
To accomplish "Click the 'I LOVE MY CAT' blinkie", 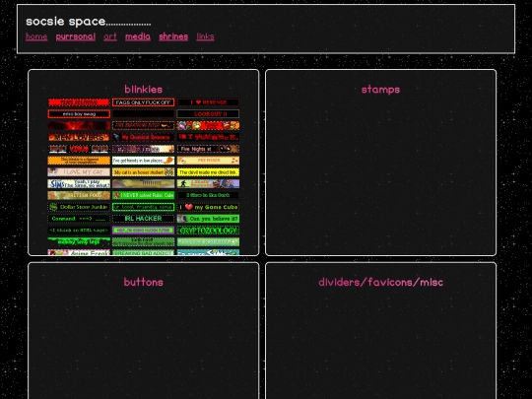I will click(x=79, y=172).
